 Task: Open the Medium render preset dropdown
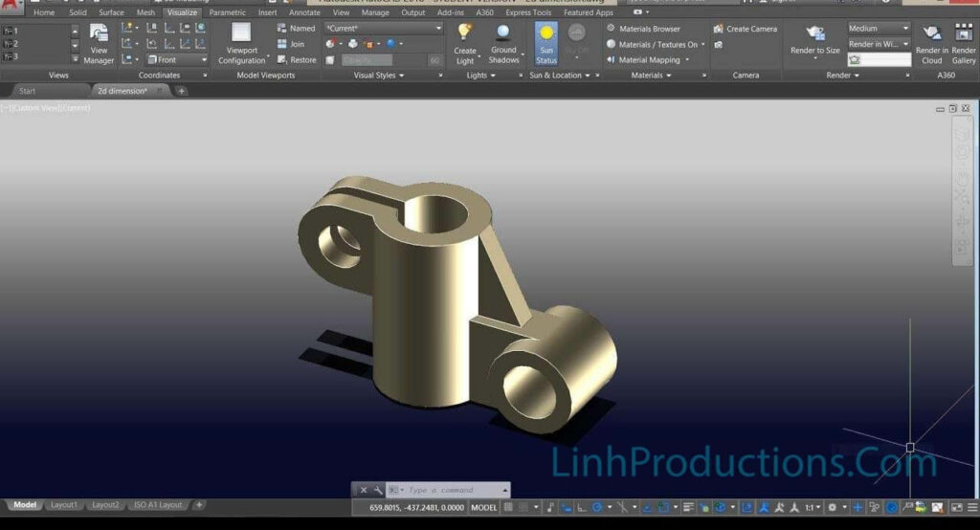(x=879, y=28)
